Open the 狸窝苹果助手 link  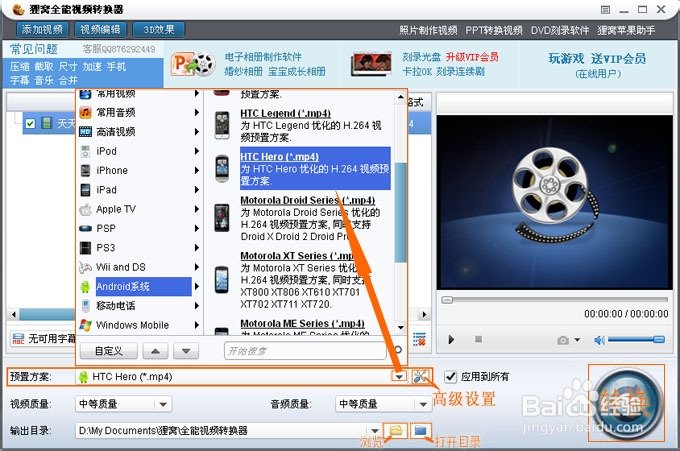click(x=626, y=30)
